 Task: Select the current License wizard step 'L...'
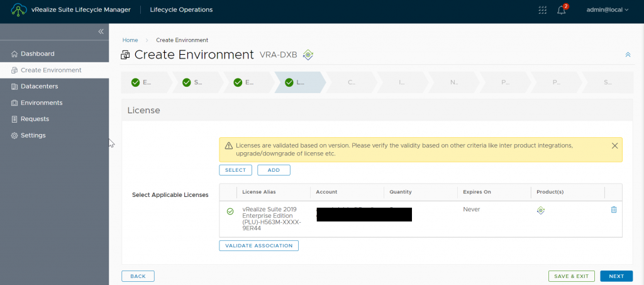pos(300,82)
